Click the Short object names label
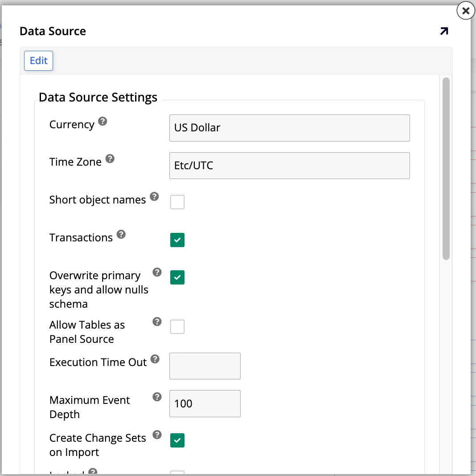Image resolution: width=476 pixels, height=476 pixels. point(98,200)
